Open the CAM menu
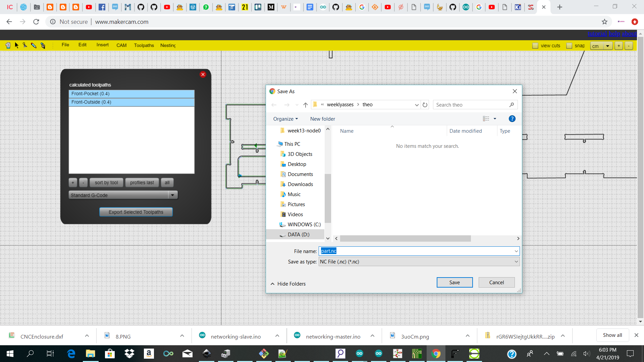The image size is (644, 362). (x=121, y=45)
